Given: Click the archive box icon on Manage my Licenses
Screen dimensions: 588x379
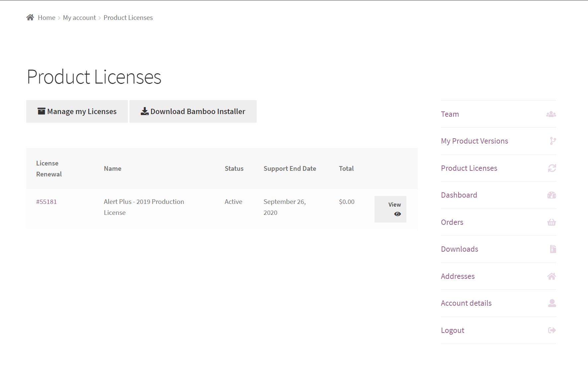Looking at the screenshot, I should [x=42, y=111].
